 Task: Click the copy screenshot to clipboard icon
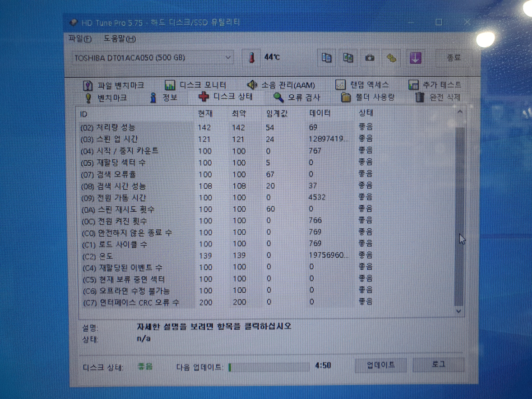[x=348, y=58]
